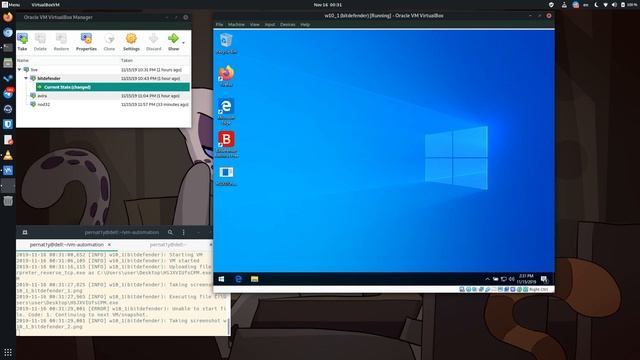Launch Firefox from the left dock
The width and height of the screenshot is (640, 360).
click(8, 17)
